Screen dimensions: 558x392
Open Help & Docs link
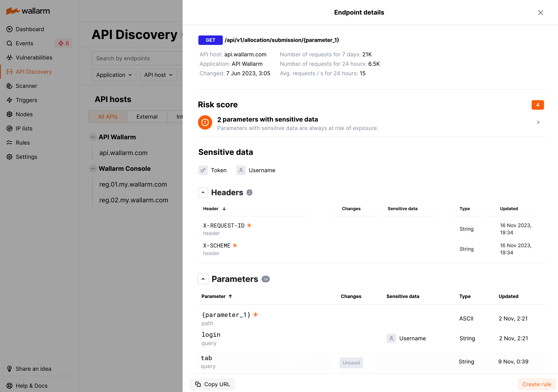pyautogui.click(x=32, y=386)
